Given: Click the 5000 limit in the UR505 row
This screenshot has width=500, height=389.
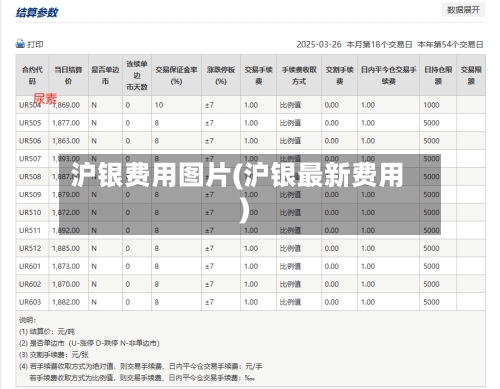Looking at the screenshot, I should tap(431, 123).
